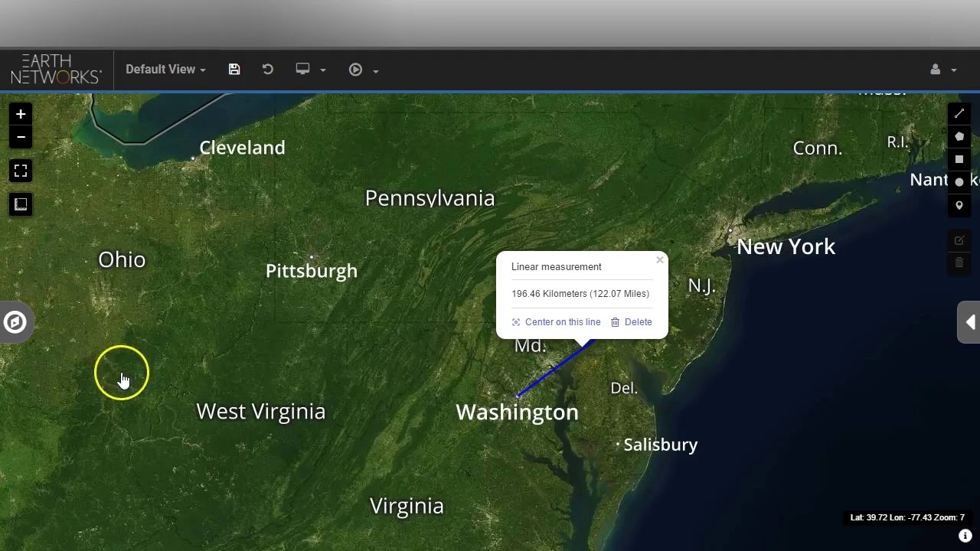Click the Cleveland map label
The height and width of the screenshot is (551, 980).
point(242,148)
